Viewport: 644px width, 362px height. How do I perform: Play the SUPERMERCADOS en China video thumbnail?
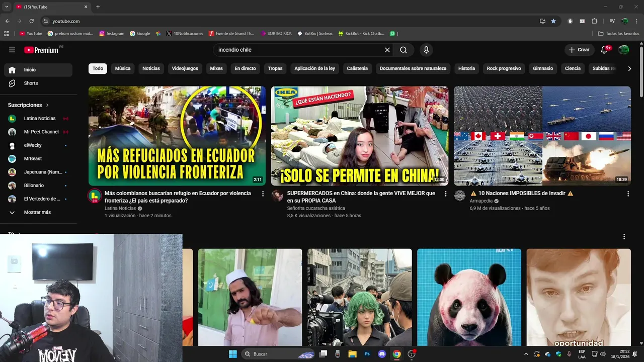coord(359,136)
